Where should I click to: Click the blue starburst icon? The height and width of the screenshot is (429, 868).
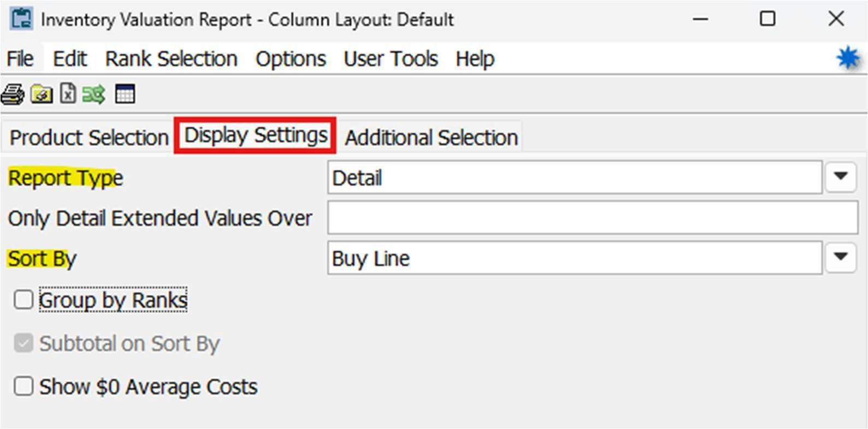[848, 58]
